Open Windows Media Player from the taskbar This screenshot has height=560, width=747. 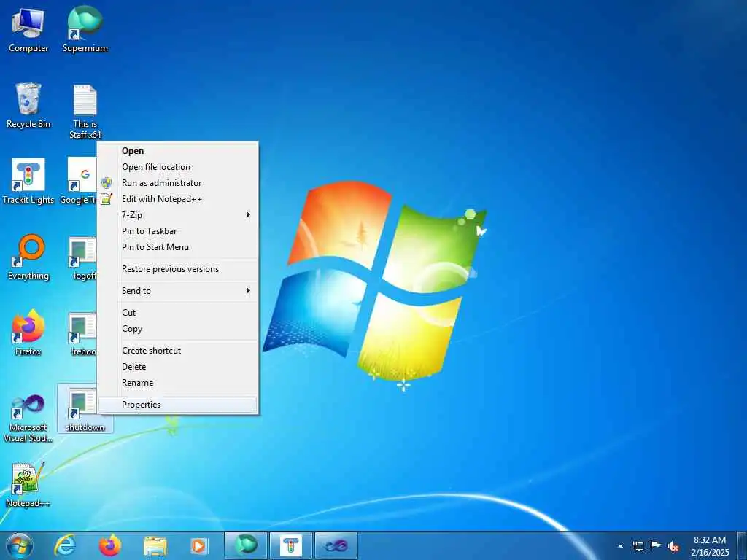[x=199, y=545]
